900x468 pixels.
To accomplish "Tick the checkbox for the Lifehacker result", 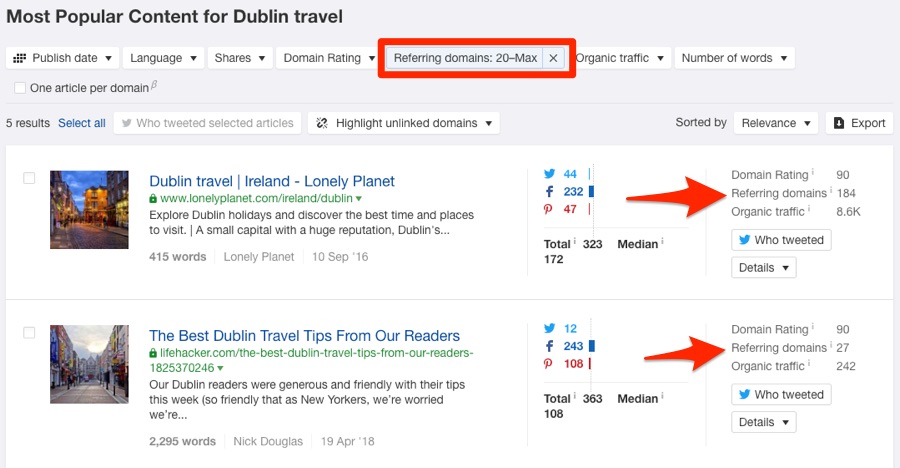I will click(29, 332).
